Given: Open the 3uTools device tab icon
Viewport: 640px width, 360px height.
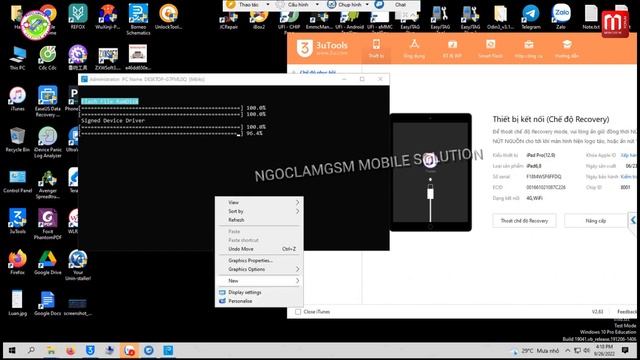Looking at the screenshot, I should [x=376, y=49].
